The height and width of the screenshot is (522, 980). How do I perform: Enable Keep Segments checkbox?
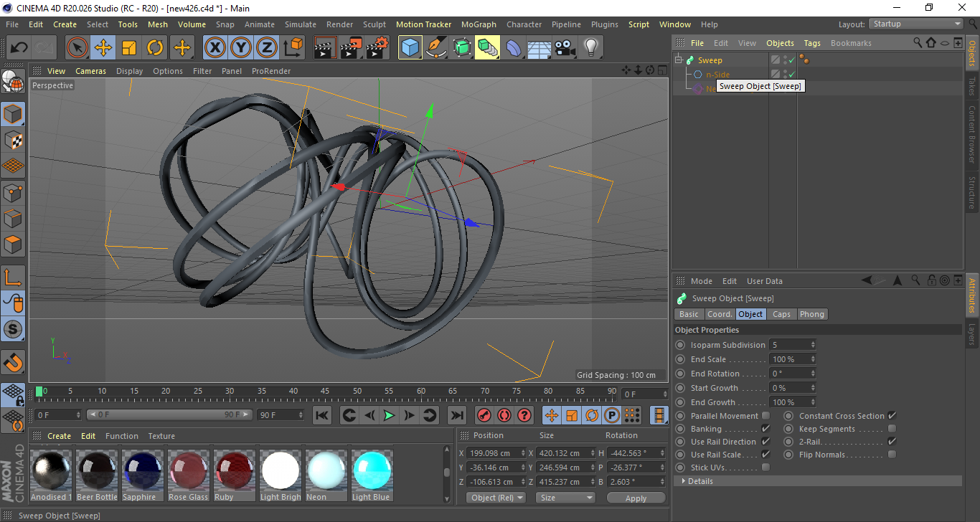click(892, 429)
